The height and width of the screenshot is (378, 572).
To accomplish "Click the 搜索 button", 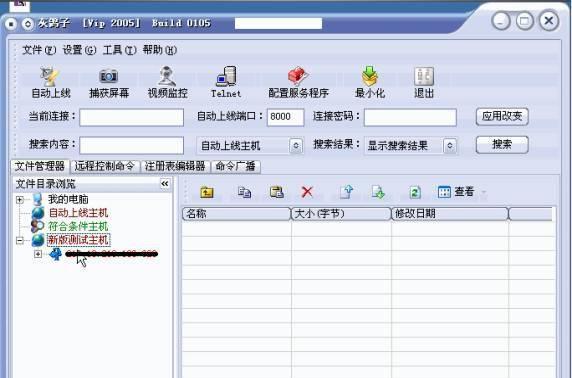I will (x=502, y=144).
